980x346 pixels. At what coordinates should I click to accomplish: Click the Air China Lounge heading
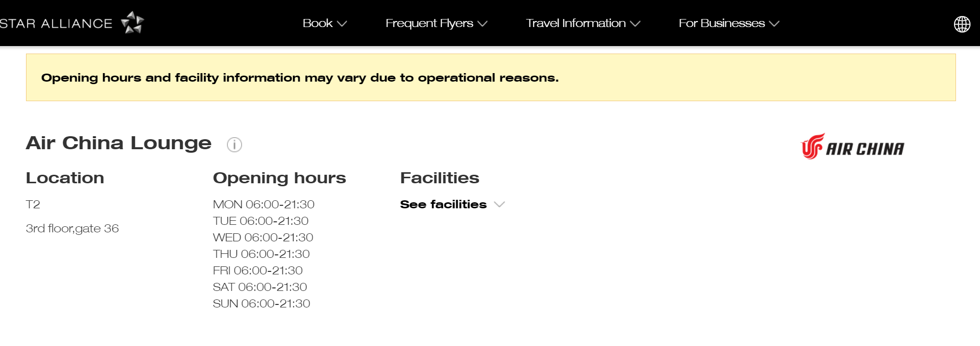coord(118,143)
